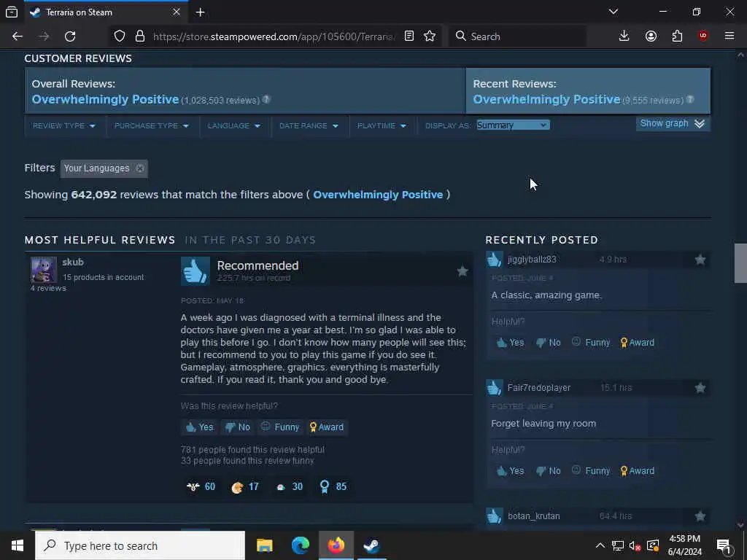Vote Yes on skub's review
The width and height of the screenshot is (747, 560).
[200, 427]
